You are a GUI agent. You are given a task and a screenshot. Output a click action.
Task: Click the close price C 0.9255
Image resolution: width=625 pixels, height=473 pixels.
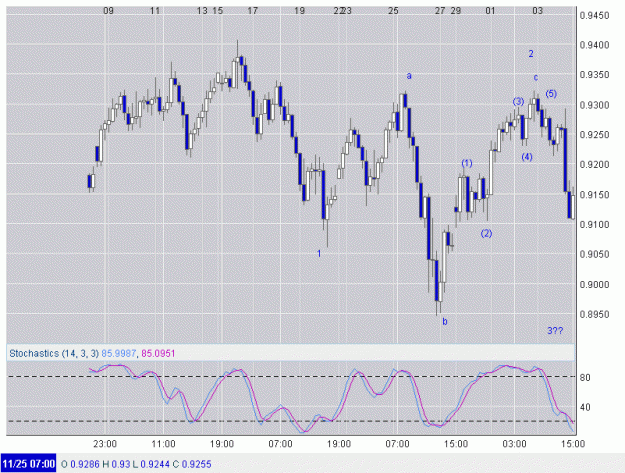(x=192, y=464)
